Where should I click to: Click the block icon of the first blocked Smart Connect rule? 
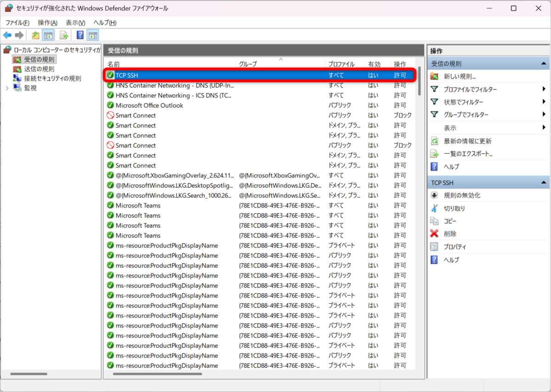coord(110,115)
